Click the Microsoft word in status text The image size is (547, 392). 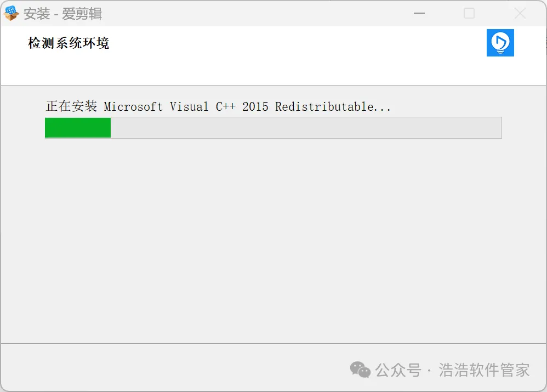(x=133, y=106)
